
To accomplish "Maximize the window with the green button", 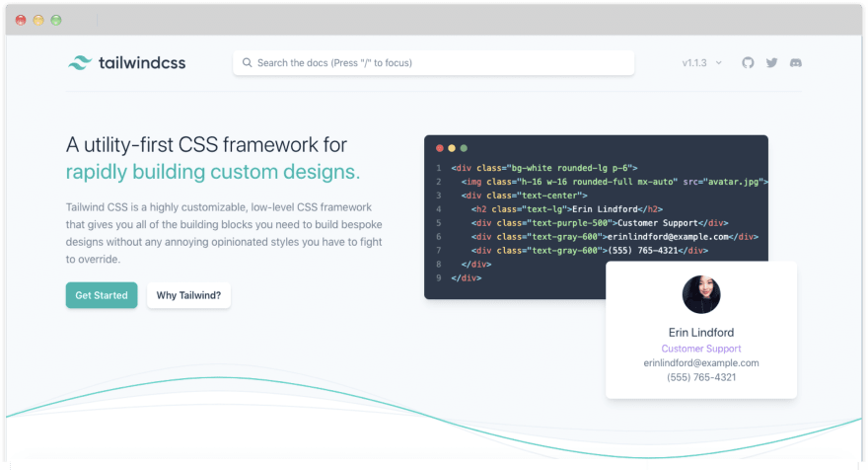I will coord(56,20).
